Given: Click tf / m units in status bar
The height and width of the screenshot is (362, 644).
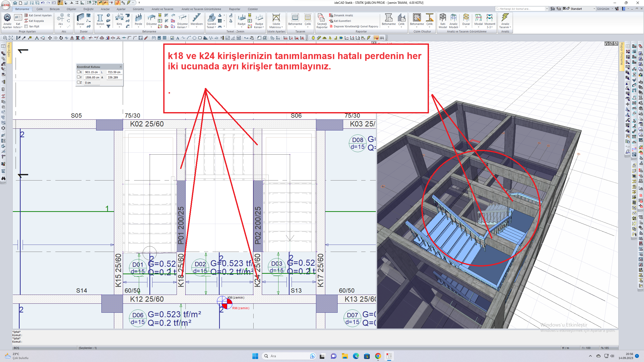Looking at the screenshot, I should pyautogui.click(x=565, y=348).
